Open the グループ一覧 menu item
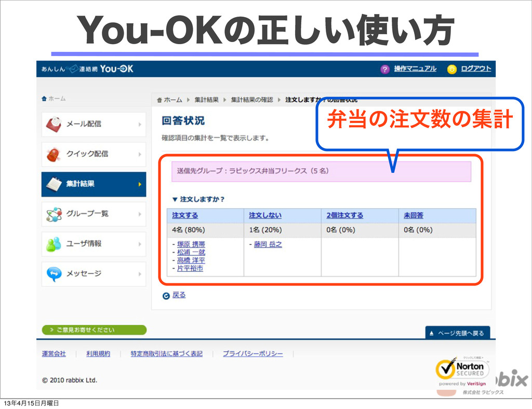Image resolution: width=532 pixels, height=409 pixels. click(94, 214)
